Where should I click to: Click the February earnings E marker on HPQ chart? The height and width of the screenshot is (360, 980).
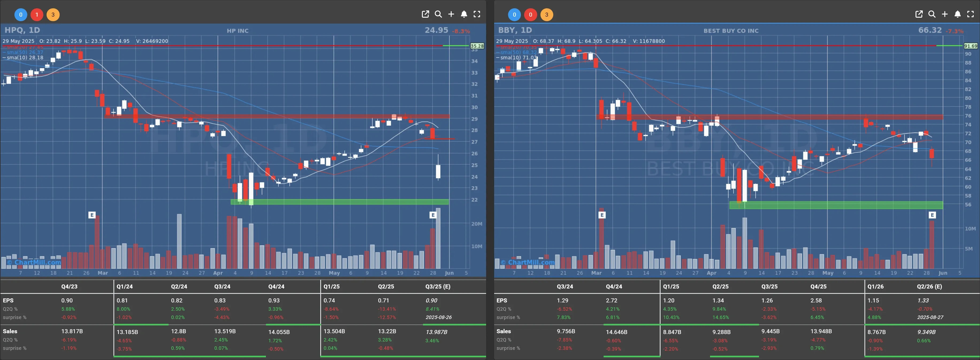point(92,215)
